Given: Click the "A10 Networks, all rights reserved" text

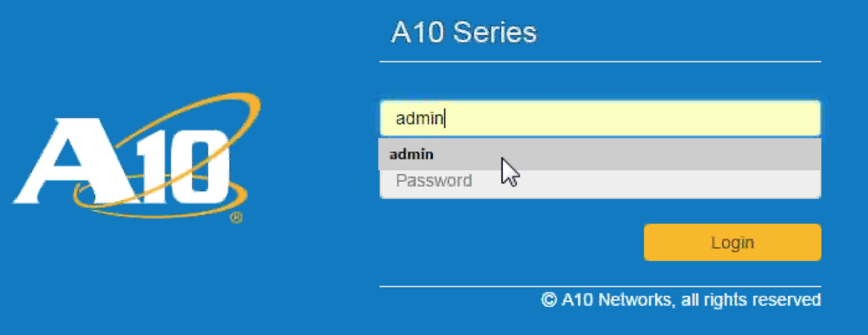Looking at the screenshot, I should pyautogui.click(x=690, y=300).
